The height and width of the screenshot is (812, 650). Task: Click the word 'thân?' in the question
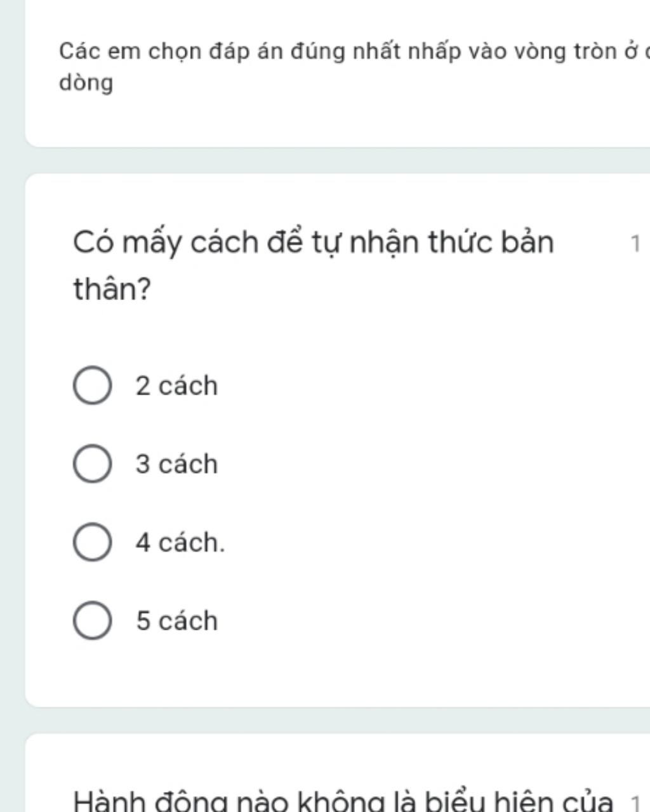(112, 289)
